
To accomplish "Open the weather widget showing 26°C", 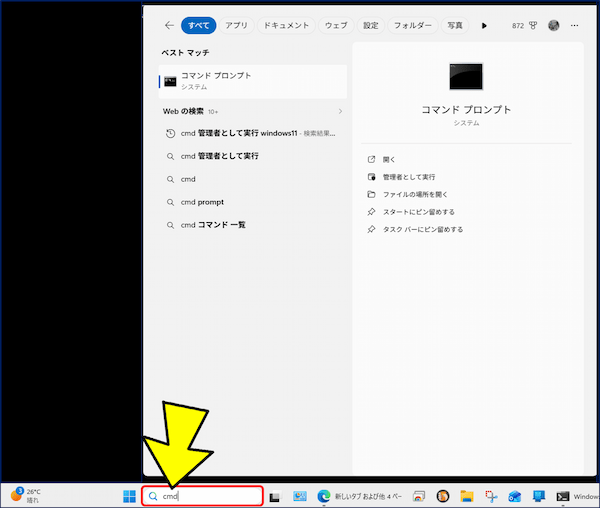I will coord(25,495).
